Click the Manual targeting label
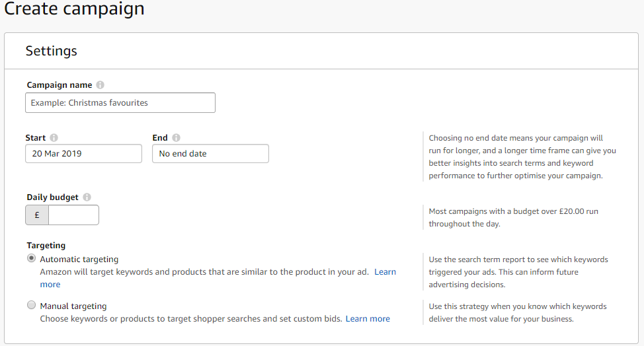 (x=73, y=306)
